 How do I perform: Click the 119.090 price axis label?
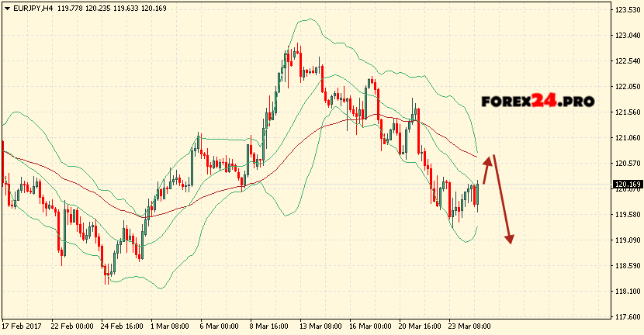(627, 240)
